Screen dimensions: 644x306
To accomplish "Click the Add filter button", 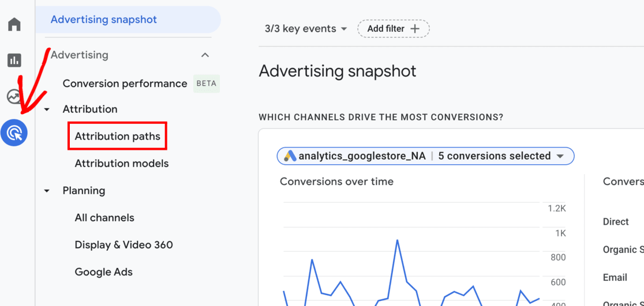I will pos(393,29).
